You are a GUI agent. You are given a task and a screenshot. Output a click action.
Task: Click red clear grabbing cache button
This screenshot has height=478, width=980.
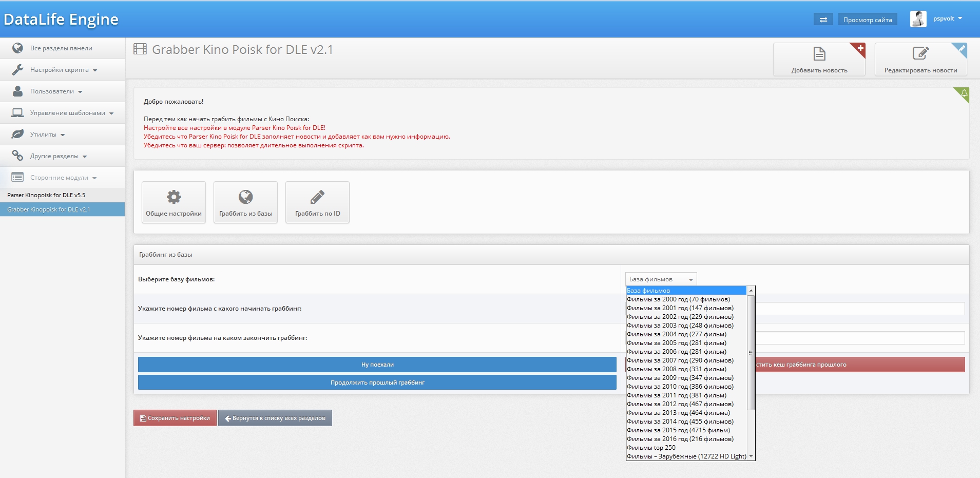pyautogui.click(x=860, y=365)
